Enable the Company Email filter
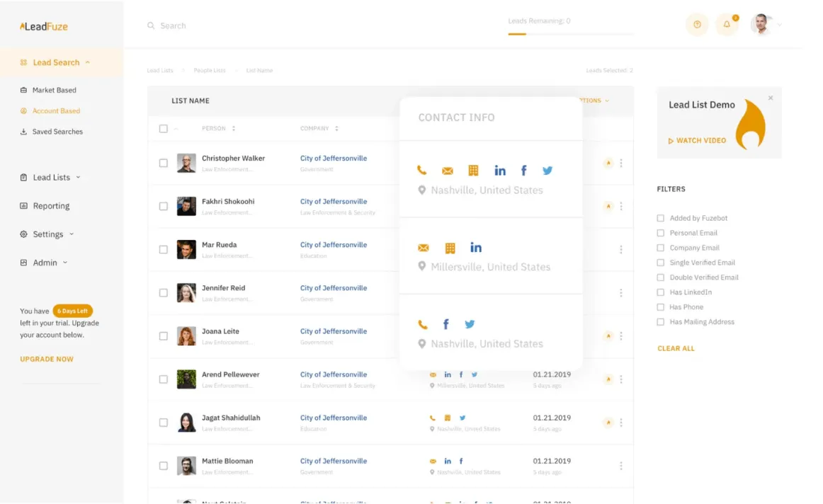 [660, 248]
